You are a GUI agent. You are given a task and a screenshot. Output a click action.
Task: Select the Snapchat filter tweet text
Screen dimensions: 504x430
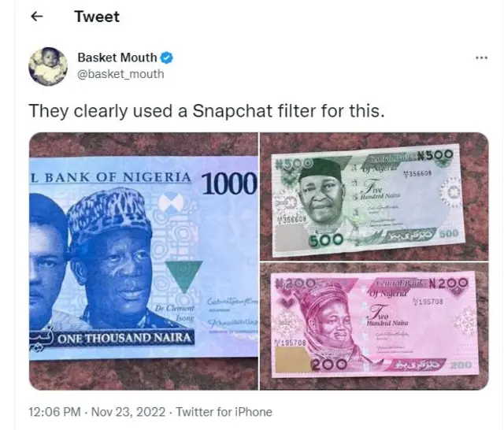[206, 111]
